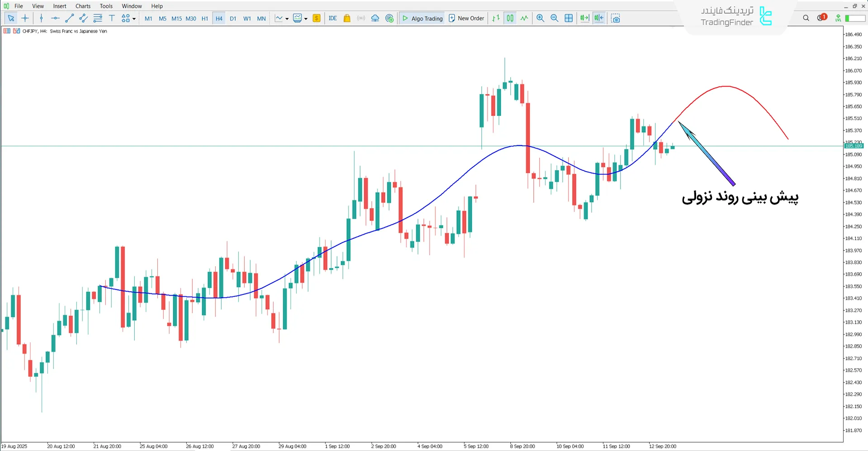The height and width of the screenshot is (451, 868).
Task: Click the text label tool
Action: pyautogui.click(x=112, y=19)
